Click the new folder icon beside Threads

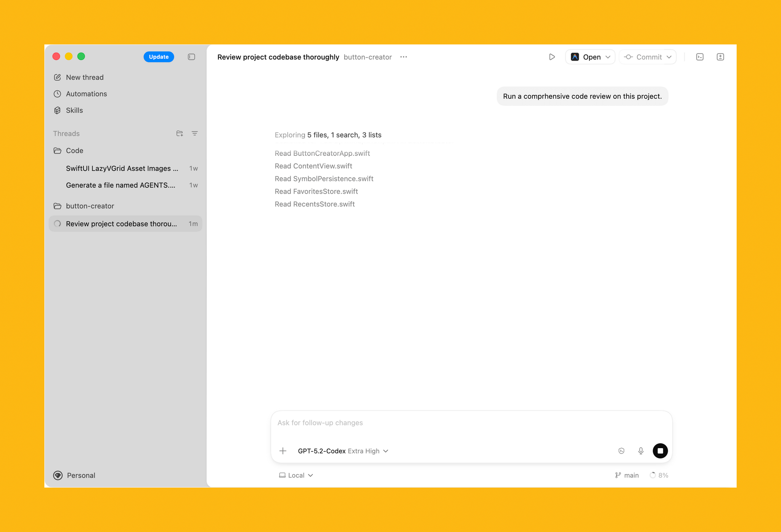(180, 133)
